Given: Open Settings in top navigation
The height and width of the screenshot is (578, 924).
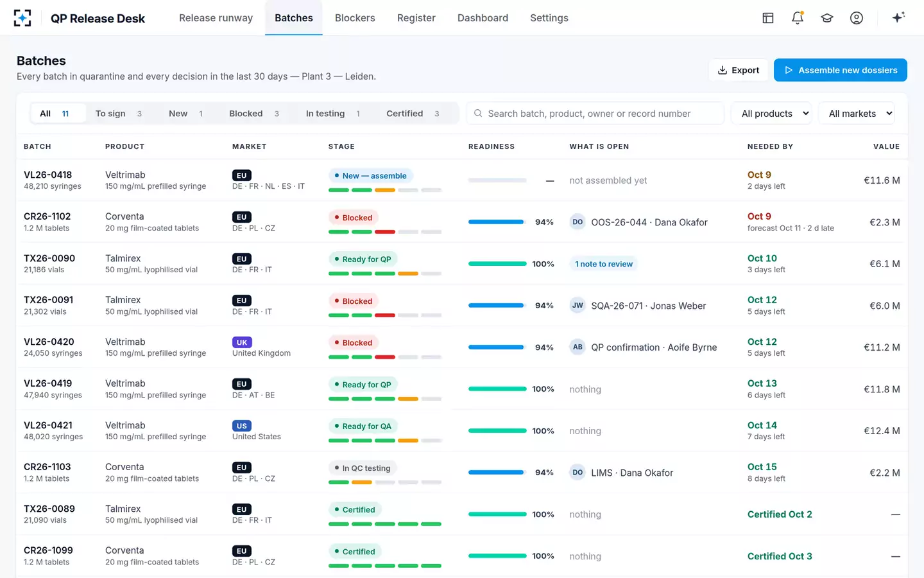Looking at the screenshot, I should point(549,18).
